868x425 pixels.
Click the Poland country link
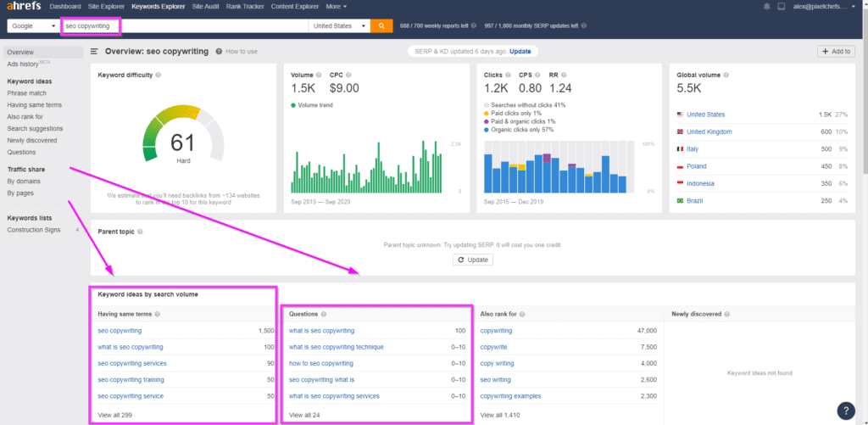pos(697,166)
